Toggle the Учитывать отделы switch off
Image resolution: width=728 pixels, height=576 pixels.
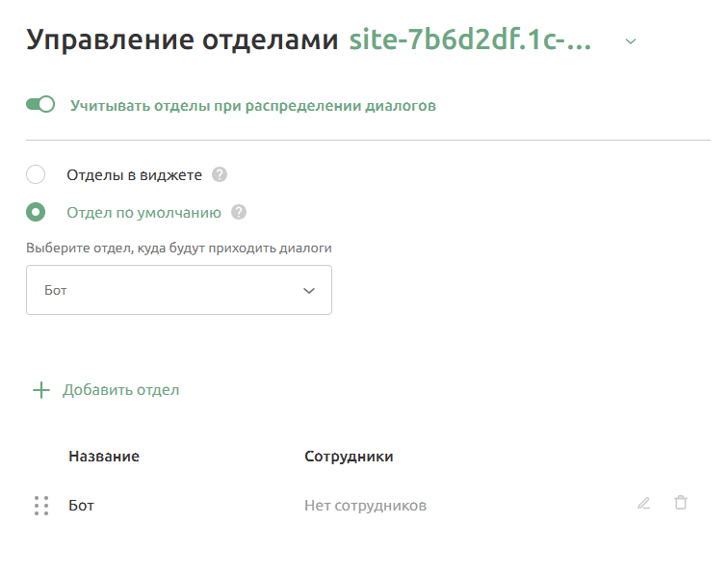pyautogui.click(x=40, y=105)
